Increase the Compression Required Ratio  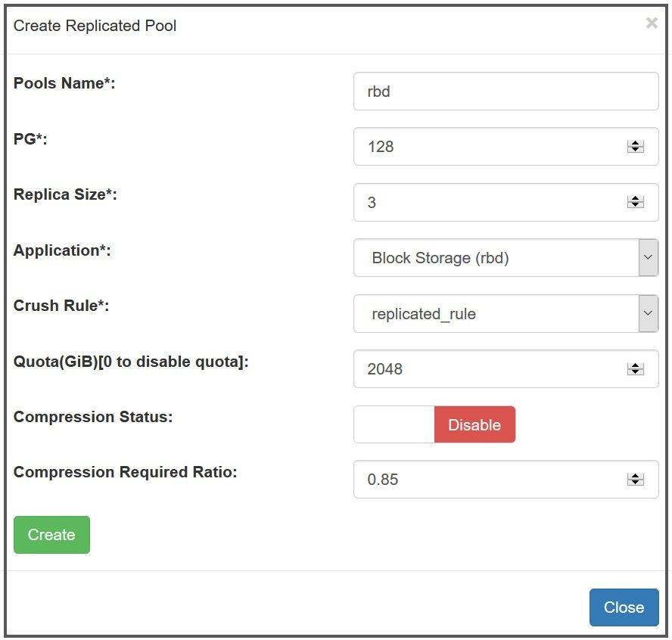pyautogui.click(x=634, y=475)
